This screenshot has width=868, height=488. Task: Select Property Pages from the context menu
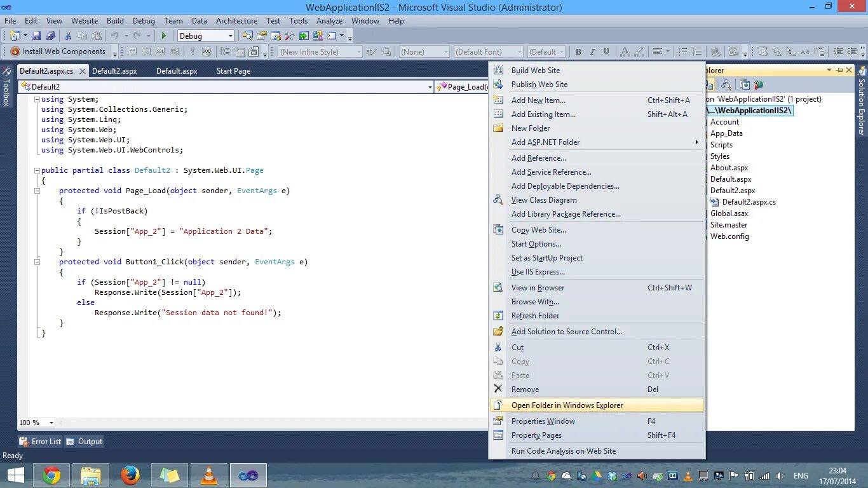tap(597, 435)
